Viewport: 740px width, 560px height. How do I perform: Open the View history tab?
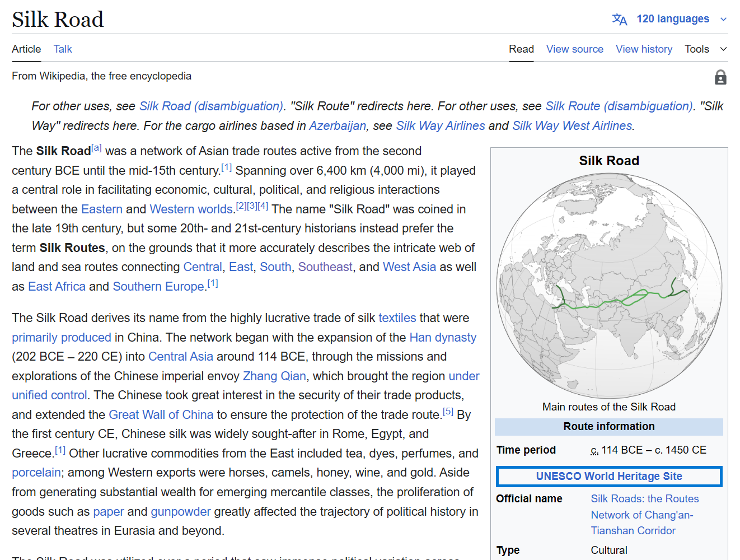[x=644, y=49]
